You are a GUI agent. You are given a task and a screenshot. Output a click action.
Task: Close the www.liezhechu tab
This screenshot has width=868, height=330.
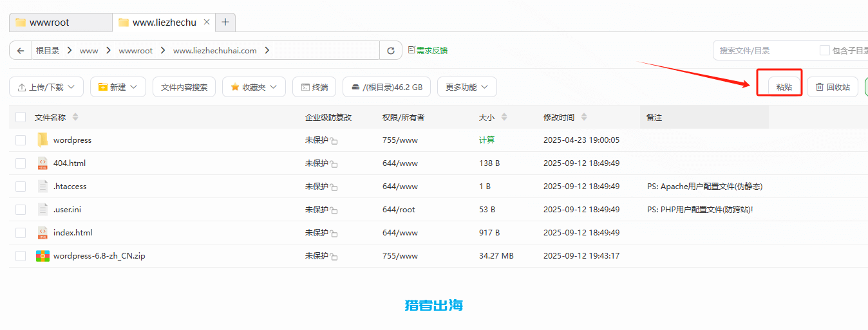tap(207, 23)
